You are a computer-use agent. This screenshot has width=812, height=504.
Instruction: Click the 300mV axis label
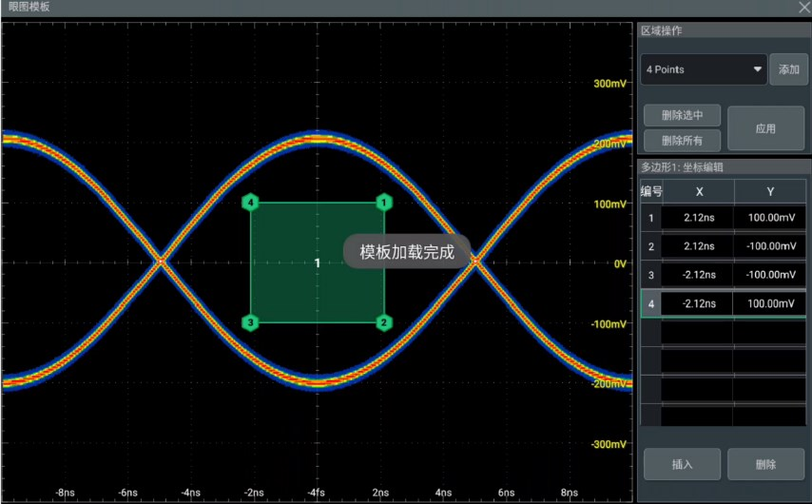[x=609, y=84]
